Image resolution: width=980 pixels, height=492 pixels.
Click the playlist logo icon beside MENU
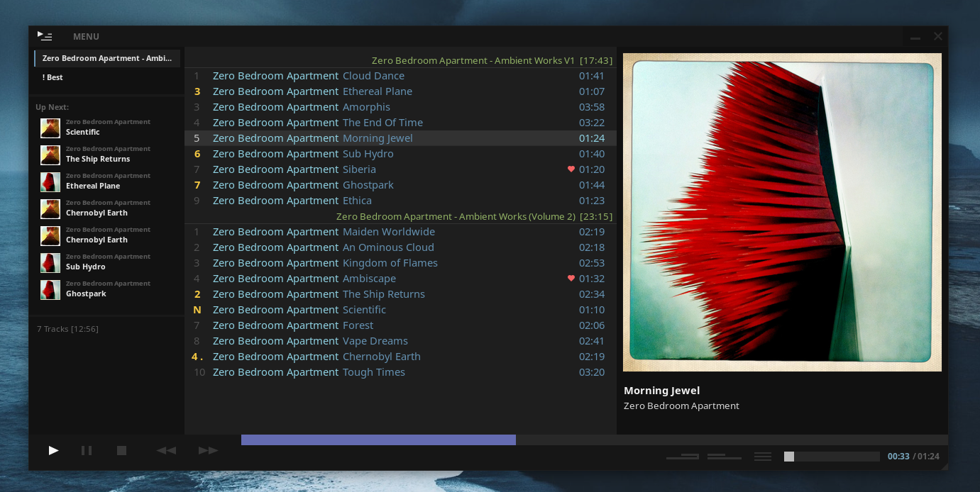(45, 36)
